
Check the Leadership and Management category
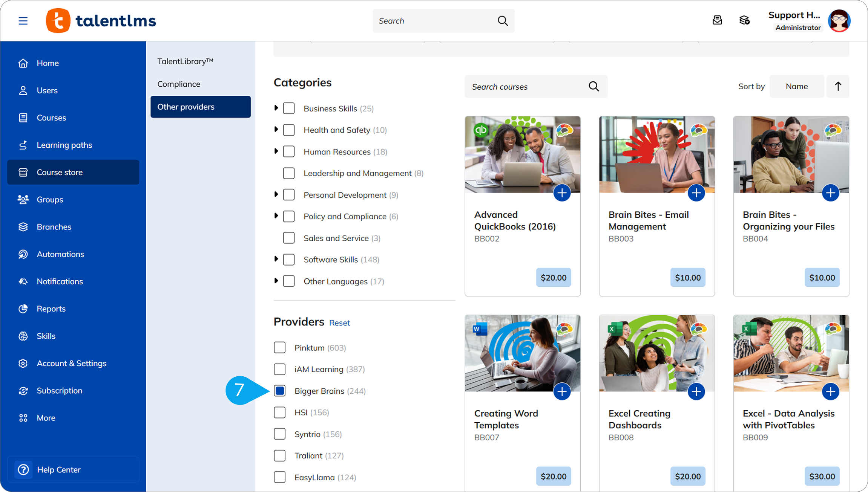pos(289,173)
